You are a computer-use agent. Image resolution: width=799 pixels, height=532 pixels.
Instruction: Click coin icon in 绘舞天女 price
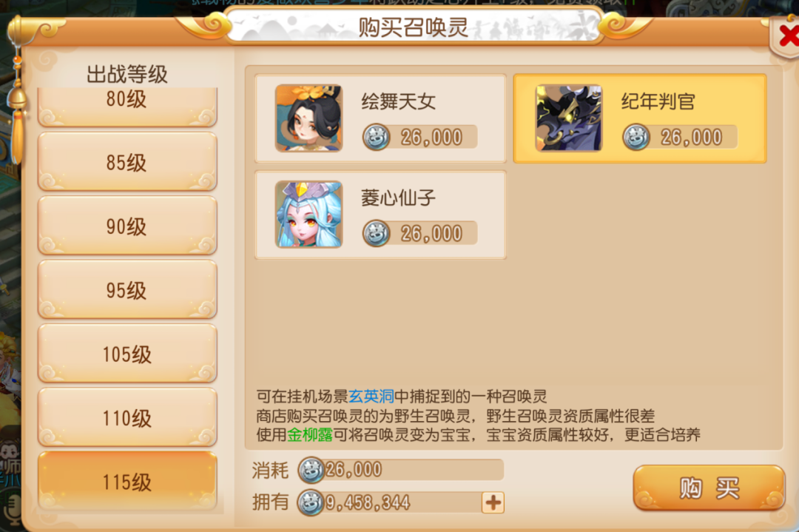click(376, 137)
